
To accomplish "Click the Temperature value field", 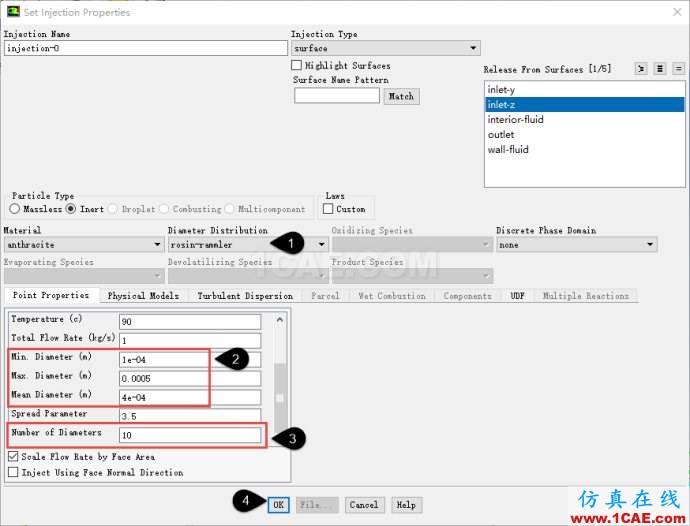I will [x=190, y=321].
